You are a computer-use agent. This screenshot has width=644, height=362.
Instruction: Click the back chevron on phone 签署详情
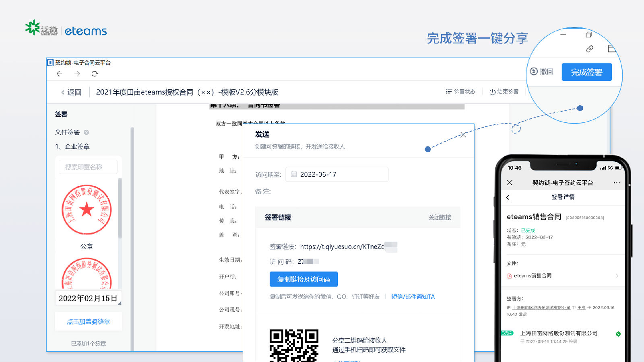(508, 197)
